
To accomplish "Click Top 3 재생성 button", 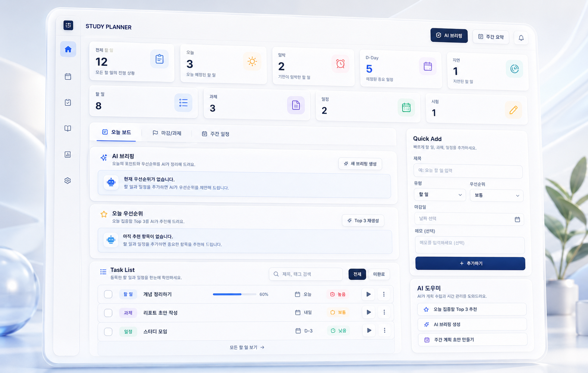I will (x=363, y=221).
